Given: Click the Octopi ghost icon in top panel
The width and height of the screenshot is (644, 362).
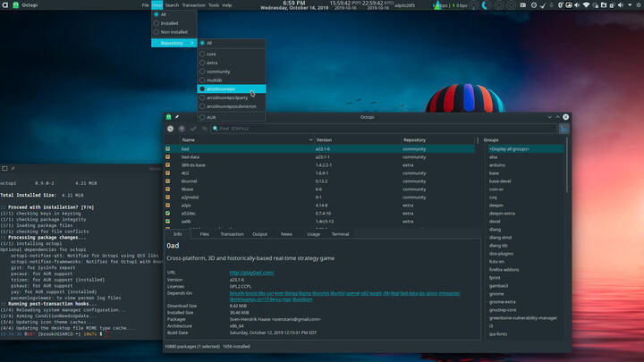Looking at the screenshot, I should 15,5.
